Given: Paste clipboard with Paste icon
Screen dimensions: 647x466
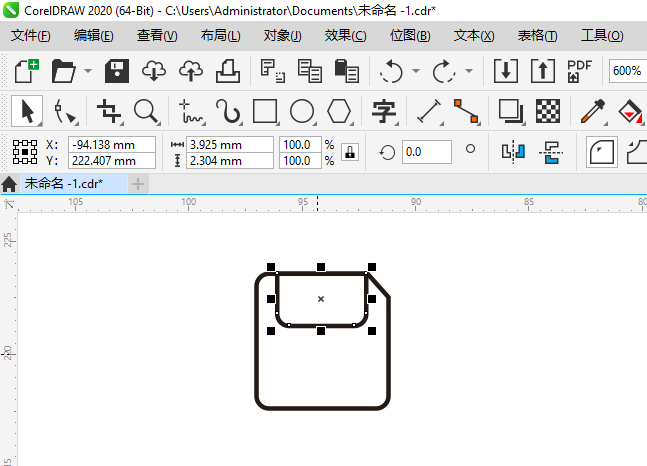Looking at the screenshot, I should [347, 71].
